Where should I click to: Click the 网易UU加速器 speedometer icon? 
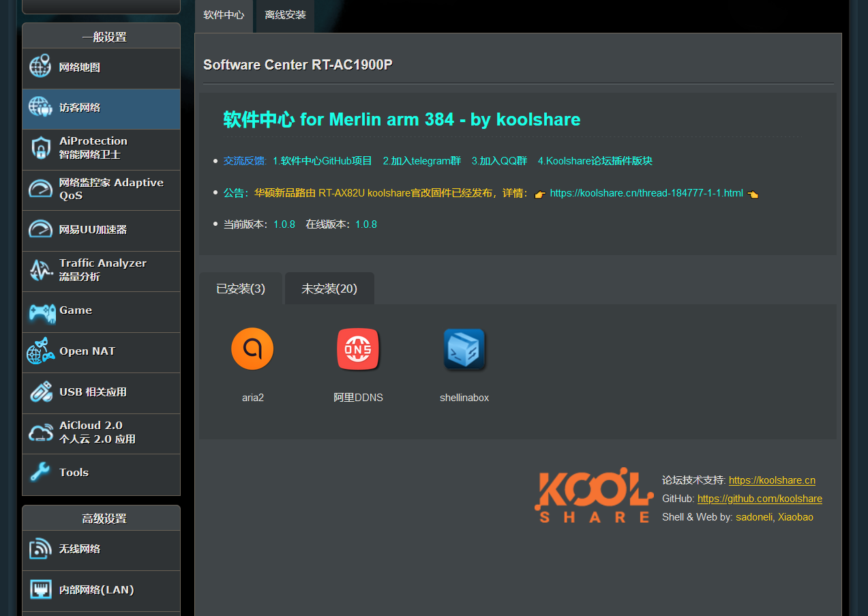pos(40,229)
